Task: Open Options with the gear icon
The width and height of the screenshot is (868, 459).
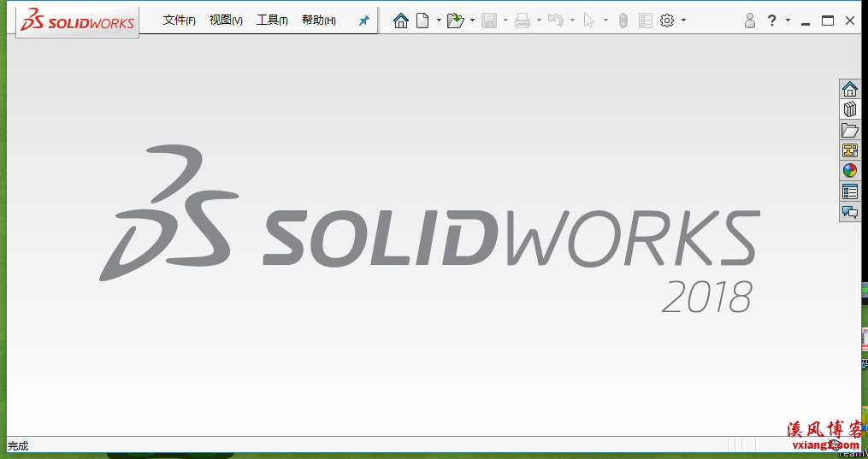Action: [667, 21]
